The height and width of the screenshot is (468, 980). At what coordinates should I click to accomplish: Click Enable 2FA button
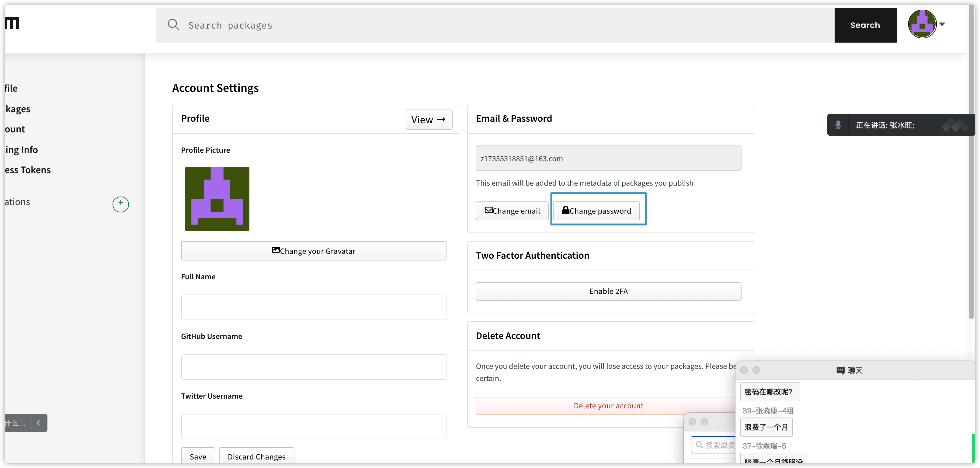click(608, 292)
